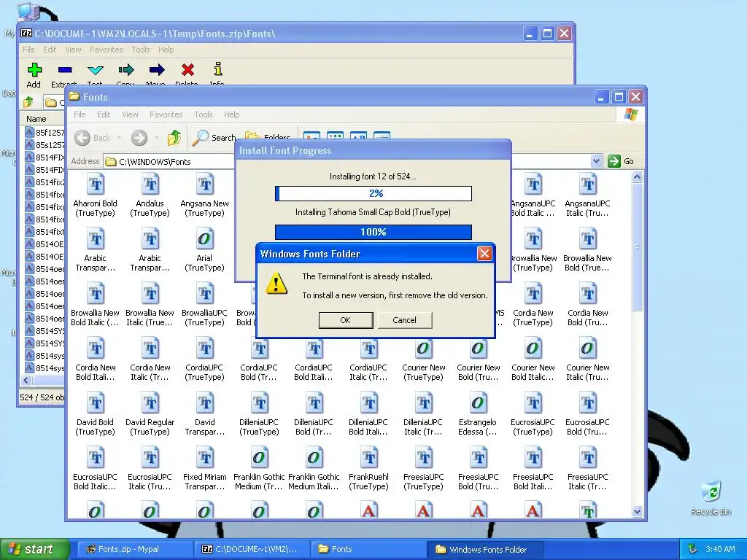Click the Fonts window vertical scrollbar thumb
Viewport: 747px width, 560px height.
pyautogui.click(x=638, y=247)
